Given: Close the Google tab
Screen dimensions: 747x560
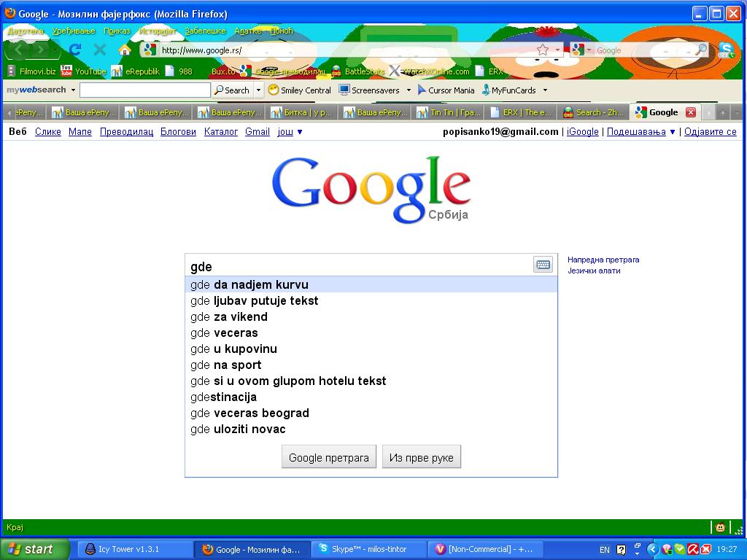Looking at the screenshot, I should pos(691,112).
